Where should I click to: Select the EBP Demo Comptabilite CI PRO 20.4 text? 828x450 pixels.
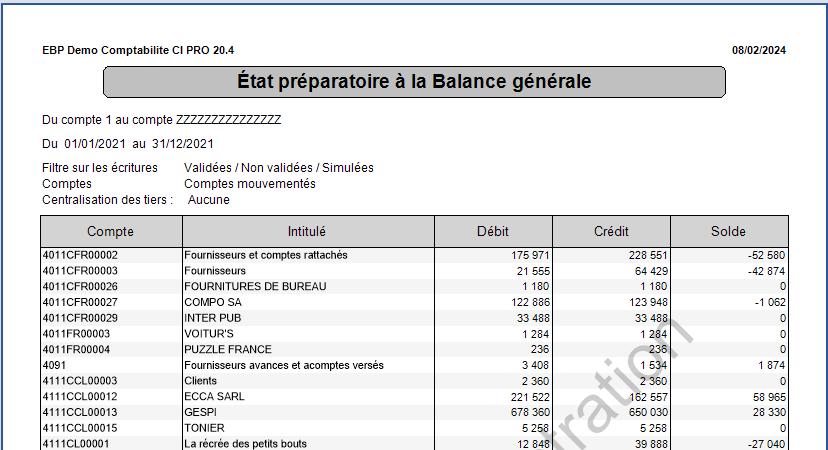(x=138, y=50)
